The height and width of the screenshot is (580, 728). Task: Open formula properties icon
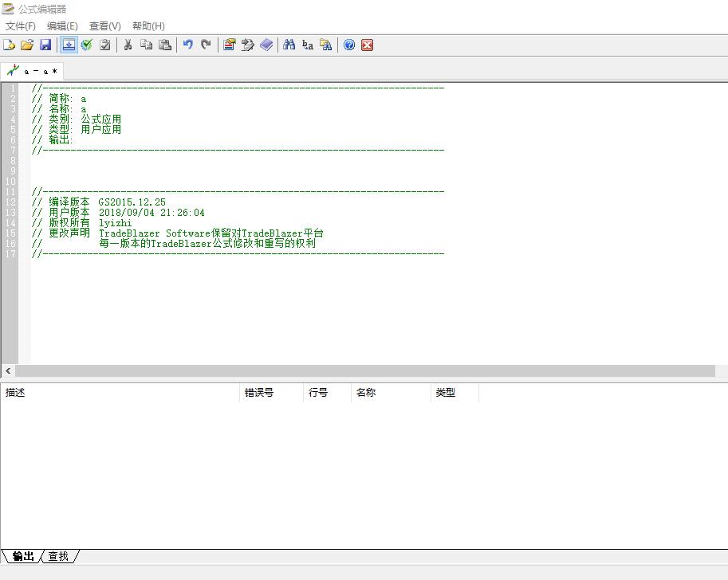pyautogui.click(x=230, y=45)
